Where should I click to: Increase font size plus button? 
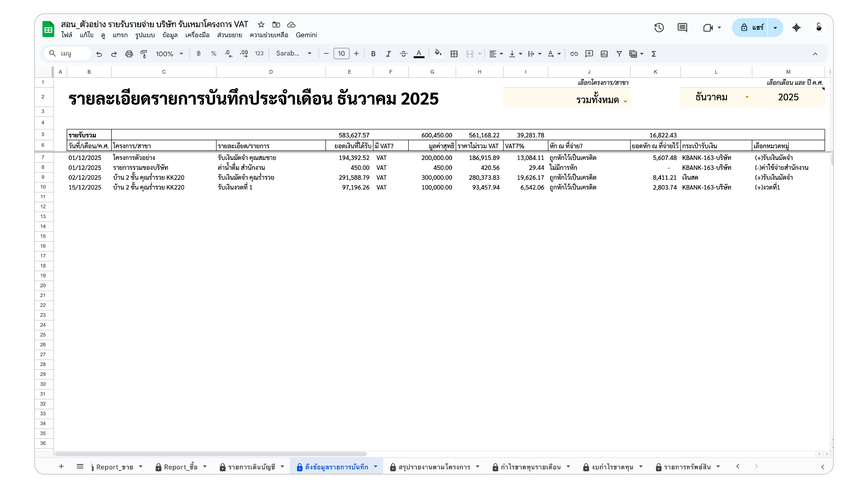point(356,53)
